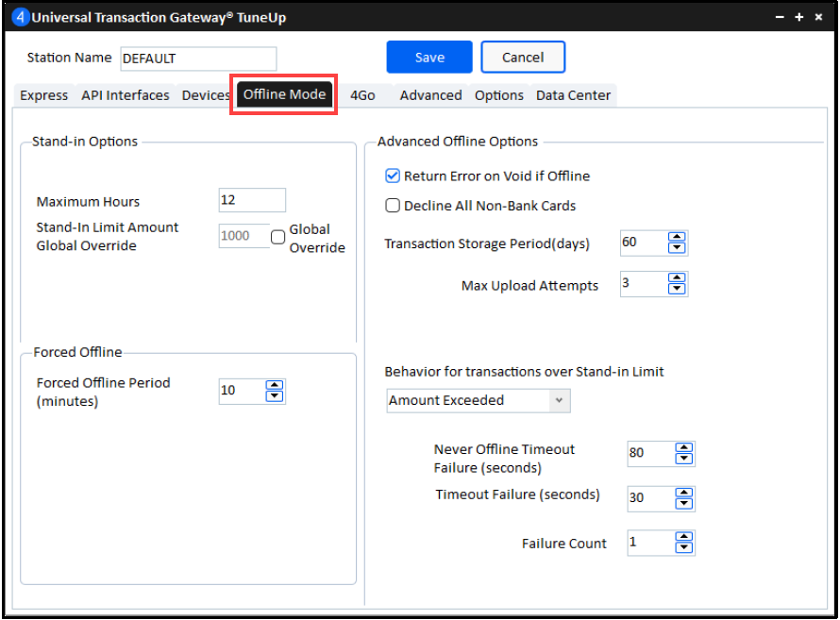Screen dimensions: 840x620
Task: Select the Data Center tab
Action: point(573,95)
